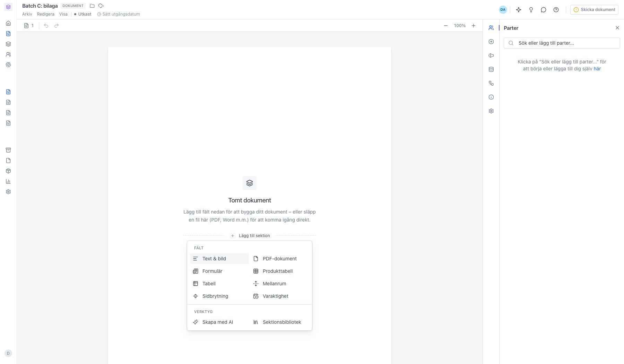Image resolution: width=624 pixels, height=364 pixels.
Task: Open the database icon in right panel rail
Action: [491, 69]
